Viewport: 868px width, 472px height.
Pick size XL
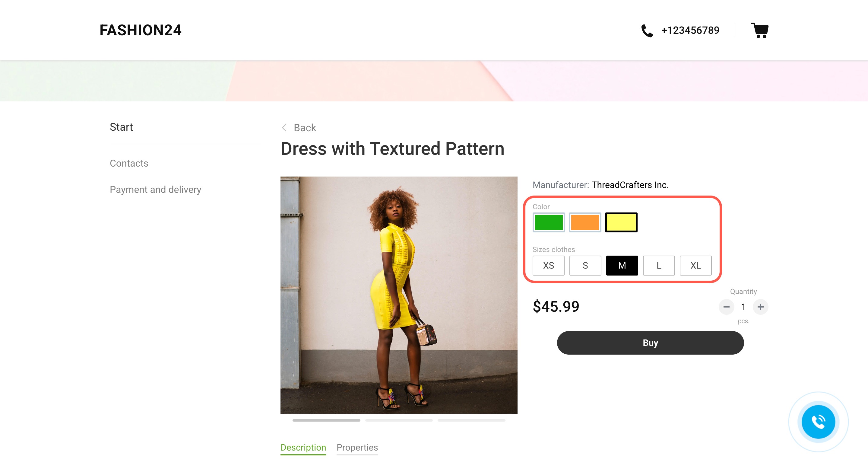(695, 266)
